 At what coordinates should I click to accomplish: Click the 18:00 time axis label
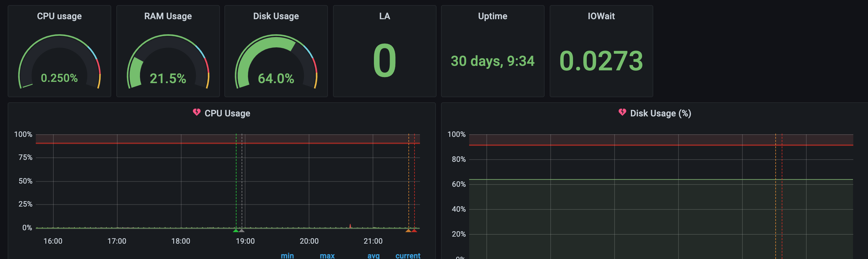pyautogui.click(x=181, y=241)
